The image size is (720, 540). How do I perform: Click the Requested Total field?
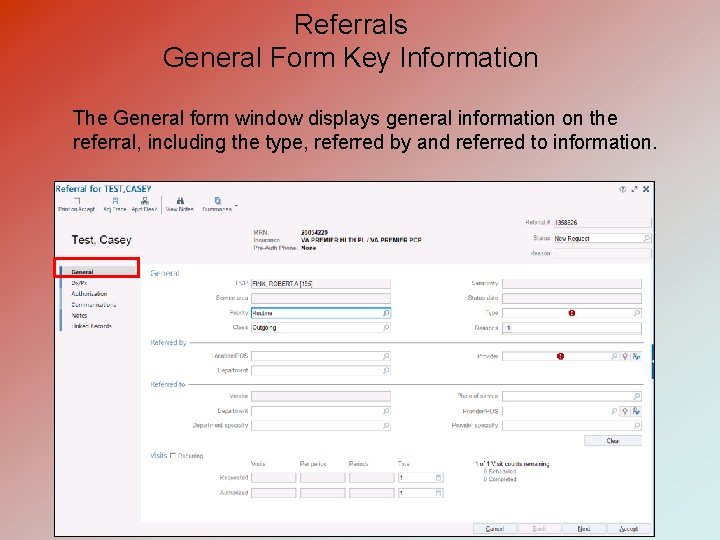pyautogui.click(x=420, y=478)
